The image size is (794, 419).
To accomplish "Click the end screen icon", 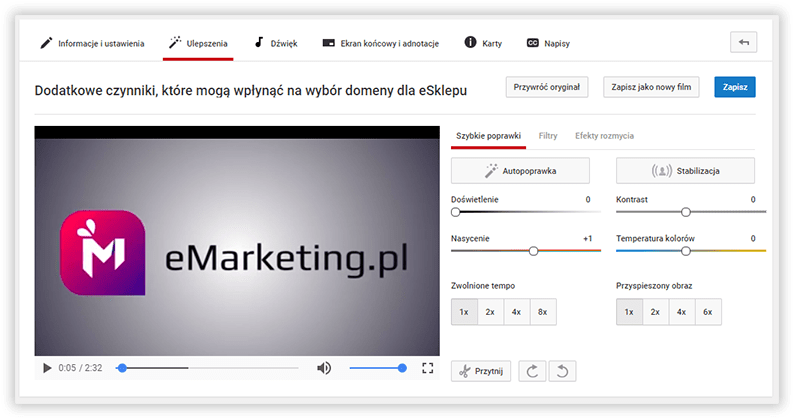I will [329, 43].
